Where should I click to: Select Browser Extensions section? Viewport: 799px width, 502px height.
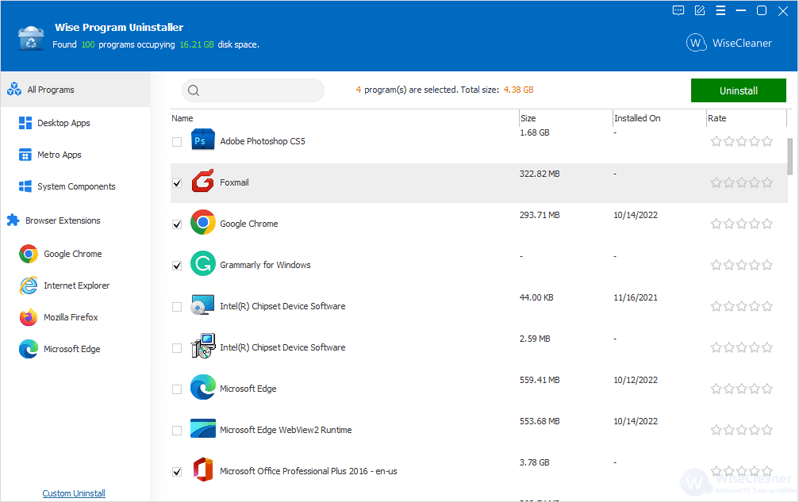(63, 221)
